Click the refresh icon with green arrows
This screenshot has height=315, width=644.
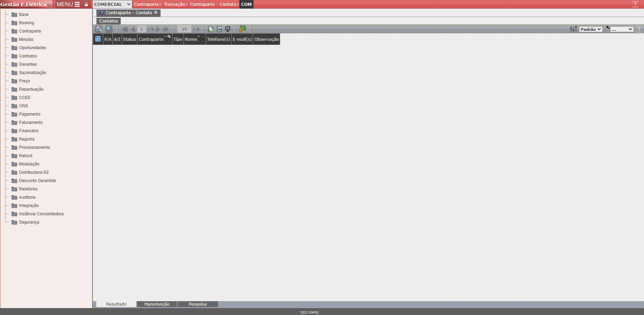210,29
